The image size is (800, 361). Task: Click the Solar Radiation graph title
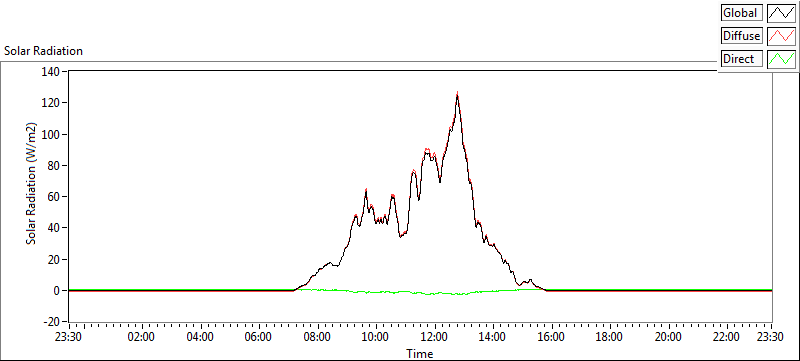click(43, 51)
